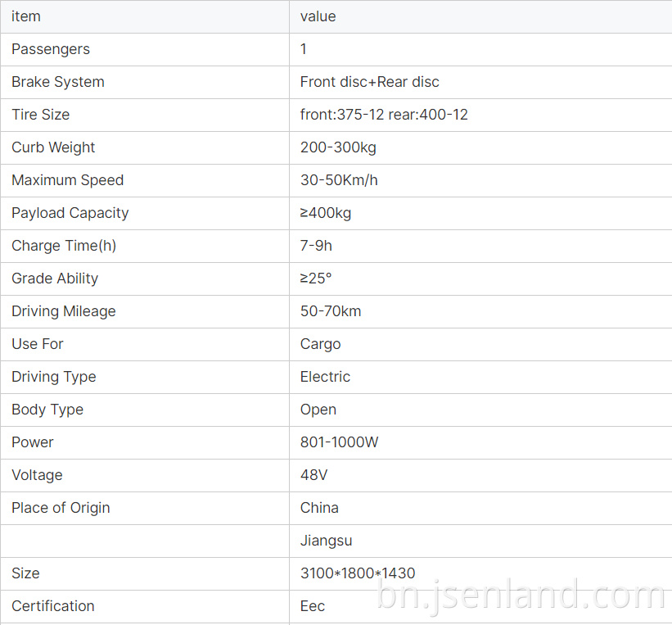
Task: Select the Grade Ability value ≥25°
Action: [316, 279]
